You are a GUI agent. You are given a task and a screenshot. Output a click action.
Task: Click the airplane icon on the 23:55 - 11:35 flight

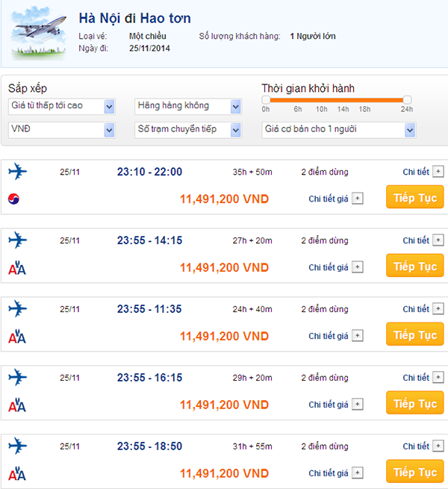click(x=17, y=308)
